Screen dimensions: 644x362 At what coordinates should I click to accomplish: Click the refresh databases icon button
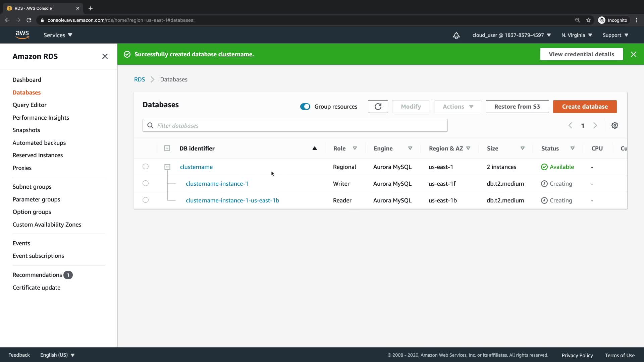point(378,107)
